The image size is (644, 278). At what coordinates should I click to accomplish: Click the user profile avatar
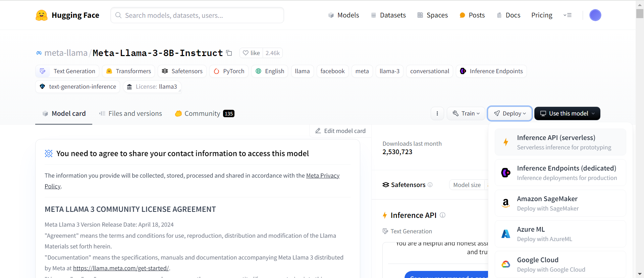[x=595, y=15]
